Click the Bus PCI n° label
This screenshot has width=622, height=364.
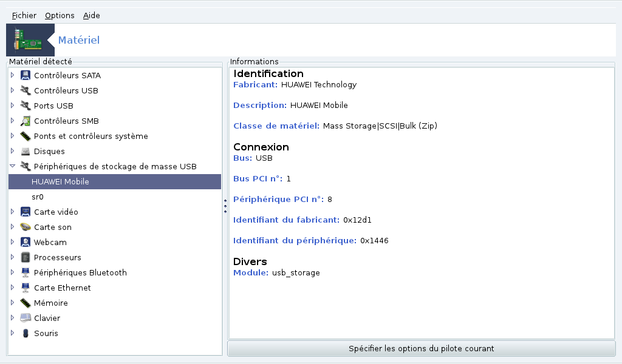(258, 178)
